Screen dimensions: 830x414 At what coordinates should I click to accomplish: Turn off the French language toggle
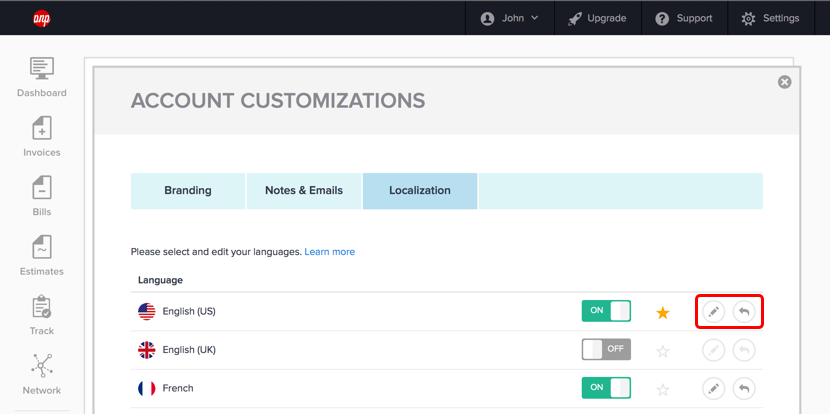[x=606, y=388]
